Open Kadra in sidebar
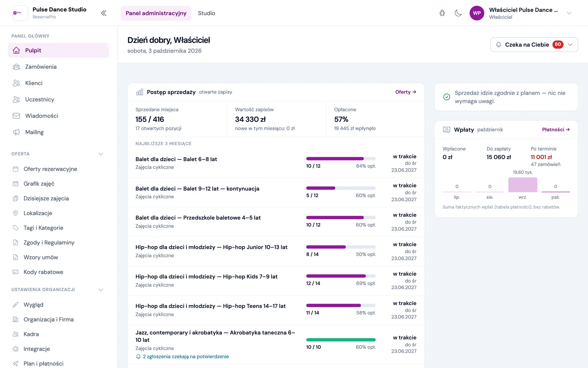 [58, 334]
